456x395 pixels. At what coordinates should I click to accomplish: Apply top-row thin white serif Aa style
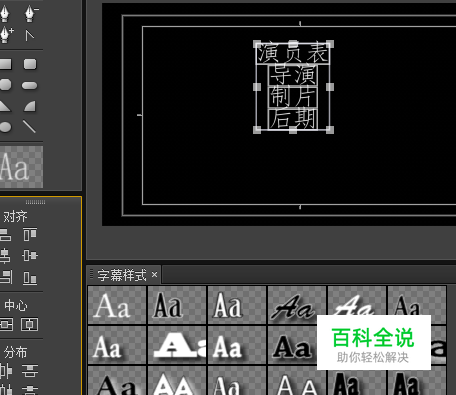pos(117,305)
